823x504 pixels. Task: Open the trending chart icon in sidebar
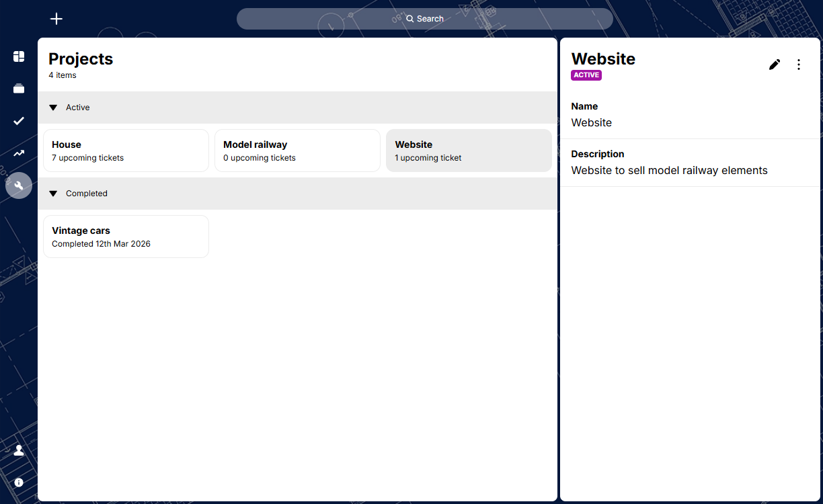19,153
